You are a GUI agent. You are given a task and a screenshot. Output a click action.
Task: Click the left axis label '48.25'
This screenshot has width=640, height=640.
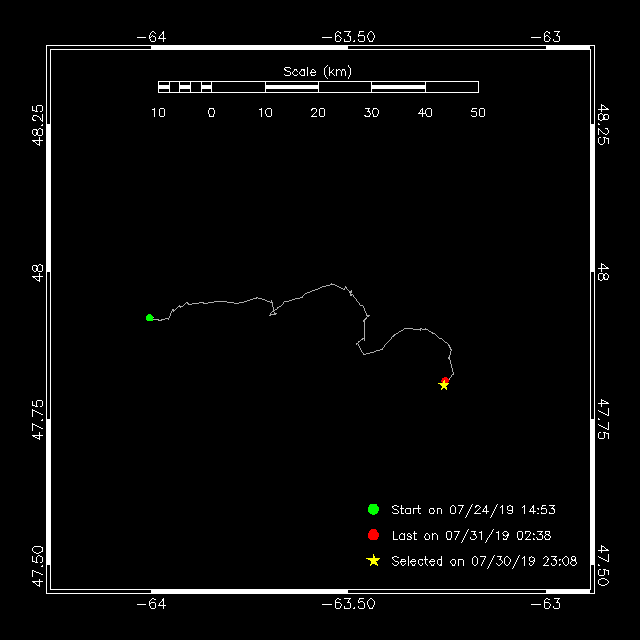(x=37, y=125)
